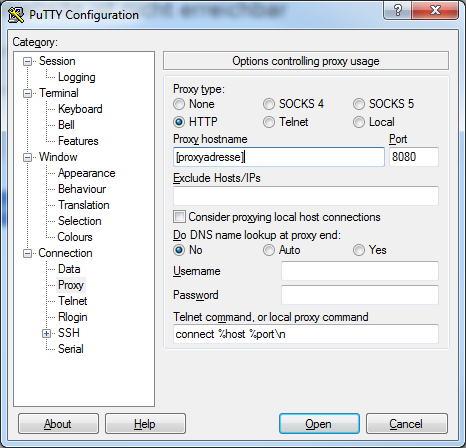Open the Features category
466x448 pixels.
click(x=78, y=141)
